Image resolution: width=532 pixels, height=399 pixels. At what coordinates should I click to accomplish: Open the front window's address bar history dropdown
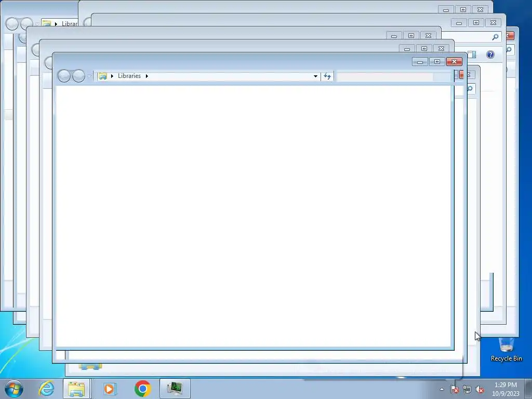tap(315, 76)
